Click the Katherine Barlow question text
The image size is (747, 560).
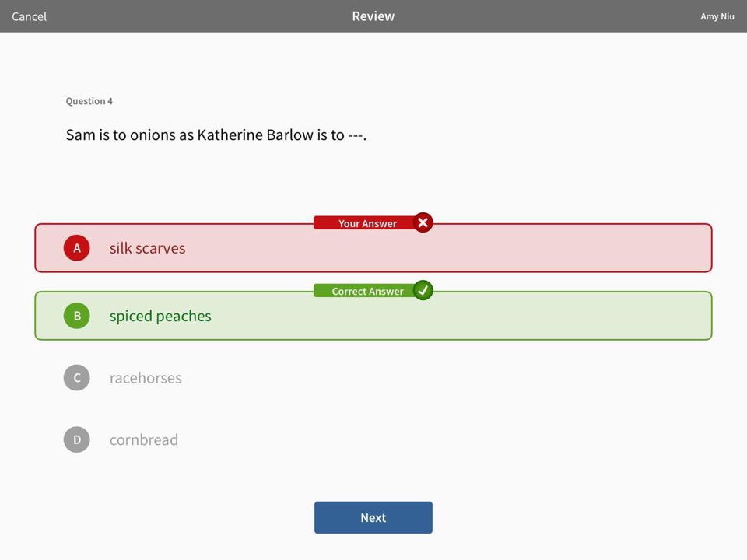pyautogui.click(x=216, y=135)
